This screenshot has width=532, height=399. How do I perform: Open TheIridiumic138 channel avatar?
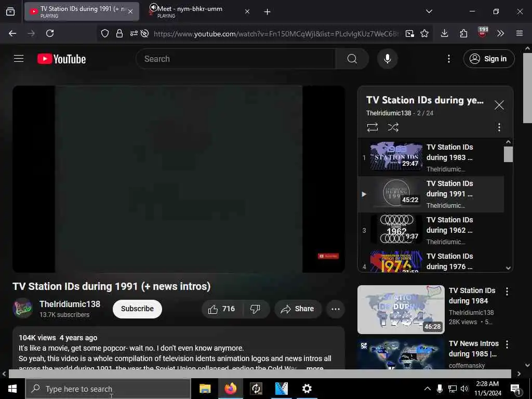pyautogui.click(x=22, y=308)
